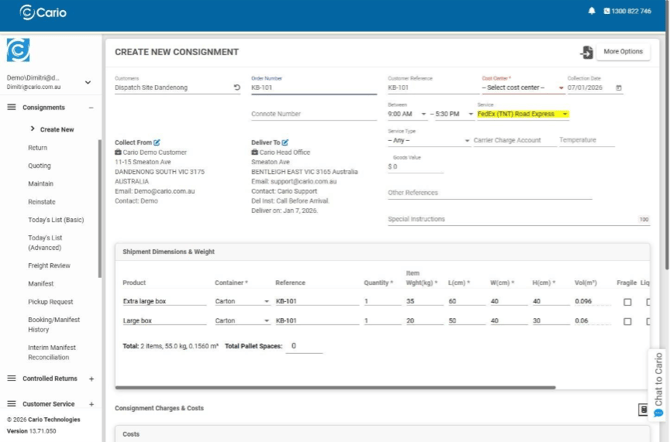Open the calculator icon for Consignment Charges
This screenshot has width=670, height=442.
click(x=643, y=409)
